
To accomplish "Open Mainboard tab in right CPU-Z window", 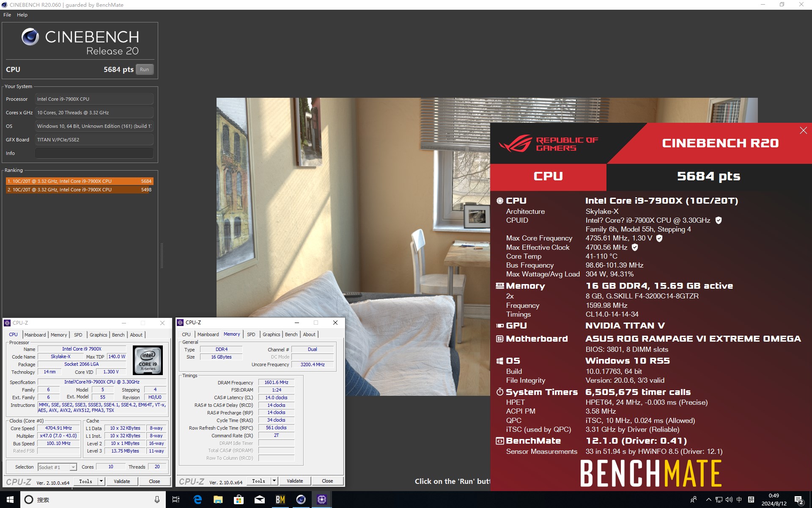I will 208,334.
